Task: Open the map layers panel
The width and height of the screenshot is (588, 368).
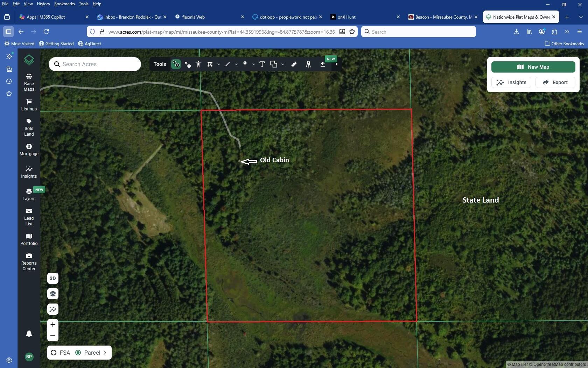Action: (52, 294)
